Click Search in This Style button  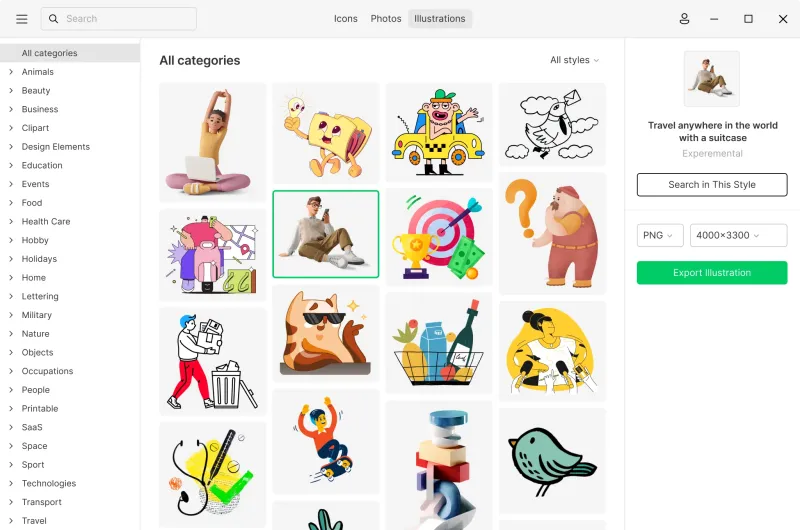712,185
